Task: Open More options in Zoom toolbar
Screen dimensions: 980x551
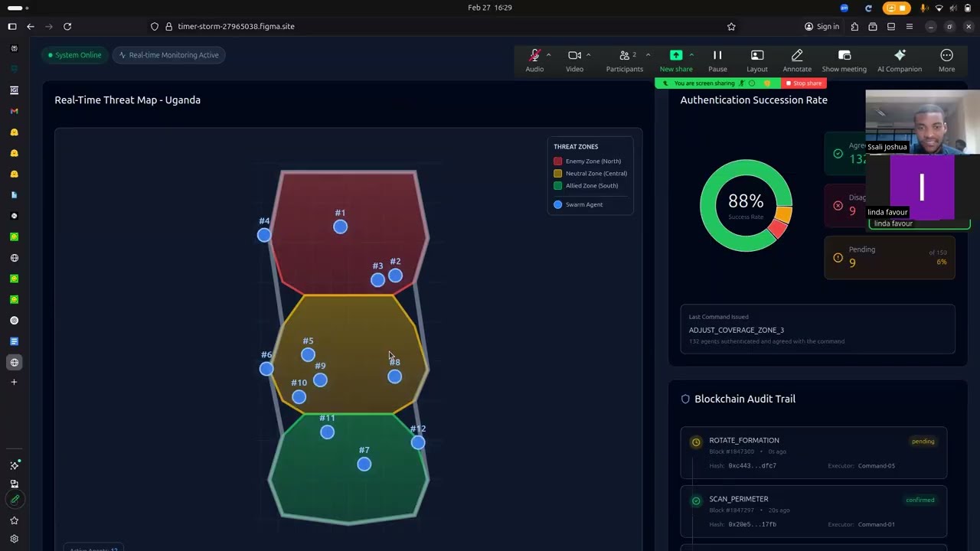Action: [947, 60]
